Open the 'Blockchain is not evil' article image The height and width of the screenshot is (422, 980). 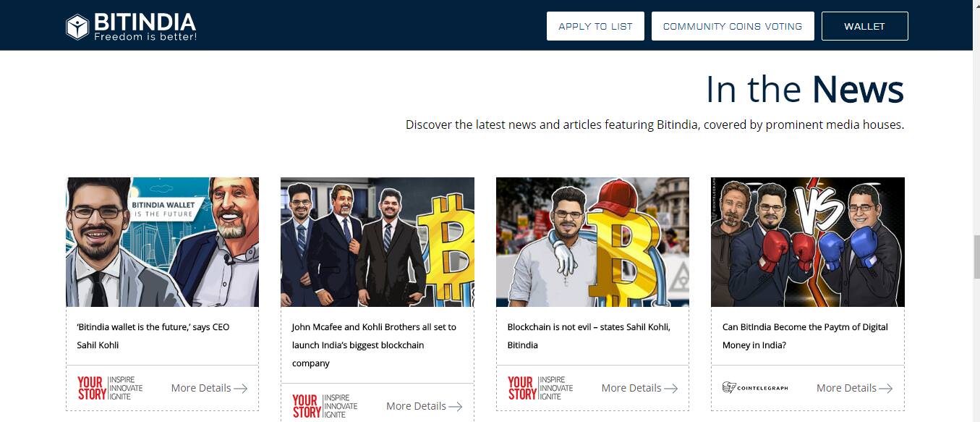pyautogui.click(x=592, y=242)
